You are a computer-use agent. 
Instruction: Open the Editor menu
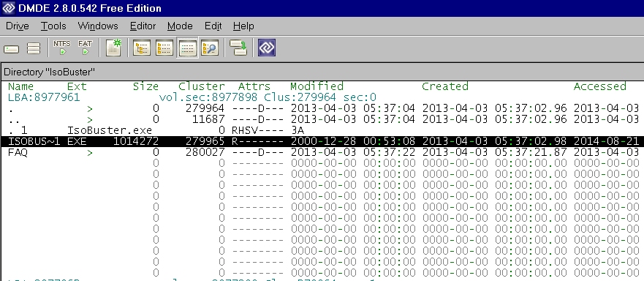143,26
